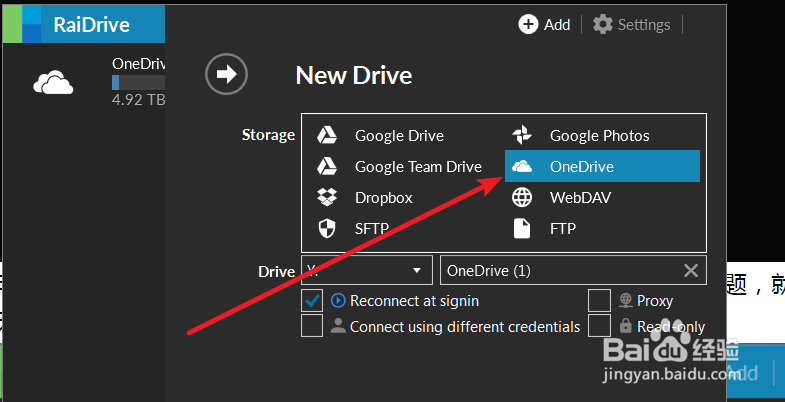Click the OneDrive storage usage bar
Screen dimensions: 785x402
pos(139,82)
